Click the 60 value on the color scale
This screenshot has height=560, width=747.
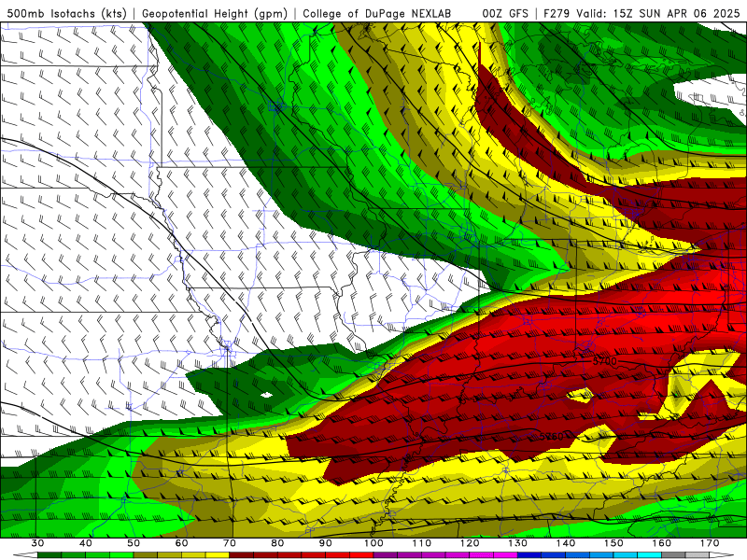click(181, 543)
